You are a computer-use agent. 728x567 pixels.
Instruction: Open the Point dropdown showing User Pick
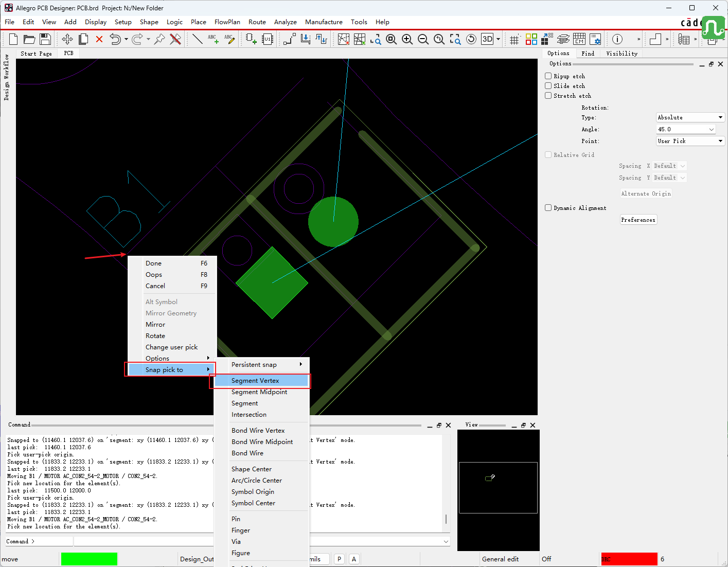tap(690, 141)
